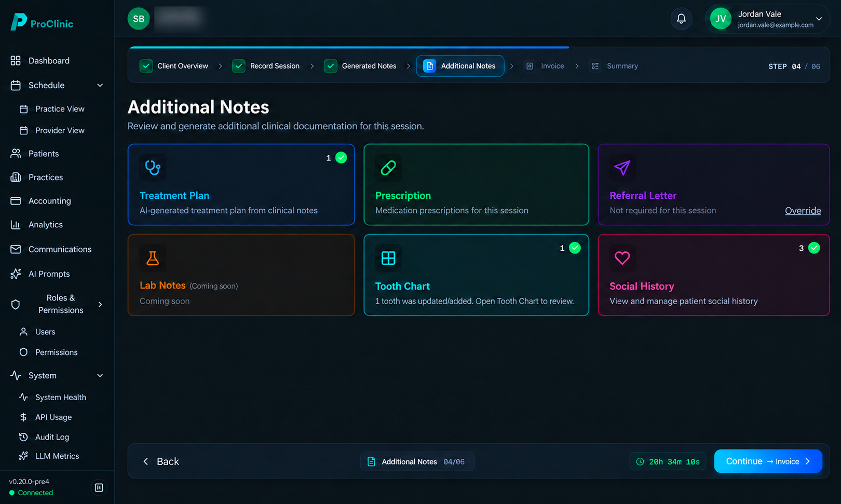Open Provider View in sidebar
This screenshot has width=841, height=504.
click(52, 130)
